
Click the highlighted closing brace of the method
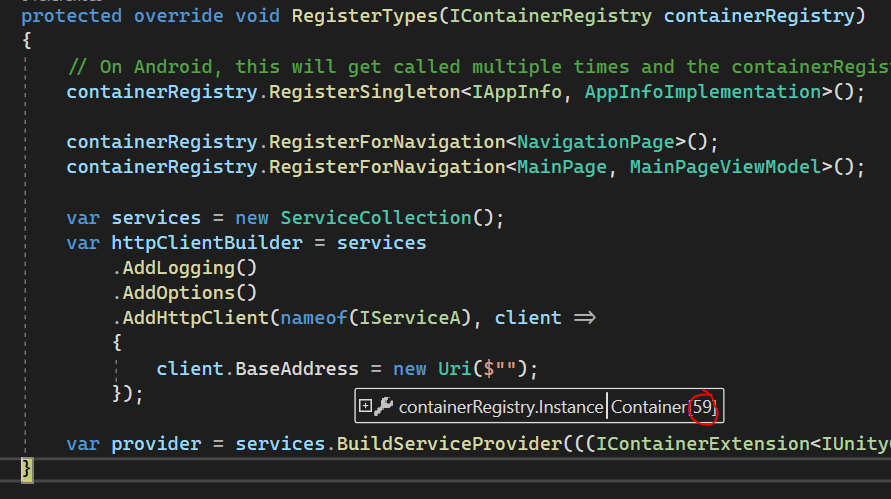click(x=27, y=469)
